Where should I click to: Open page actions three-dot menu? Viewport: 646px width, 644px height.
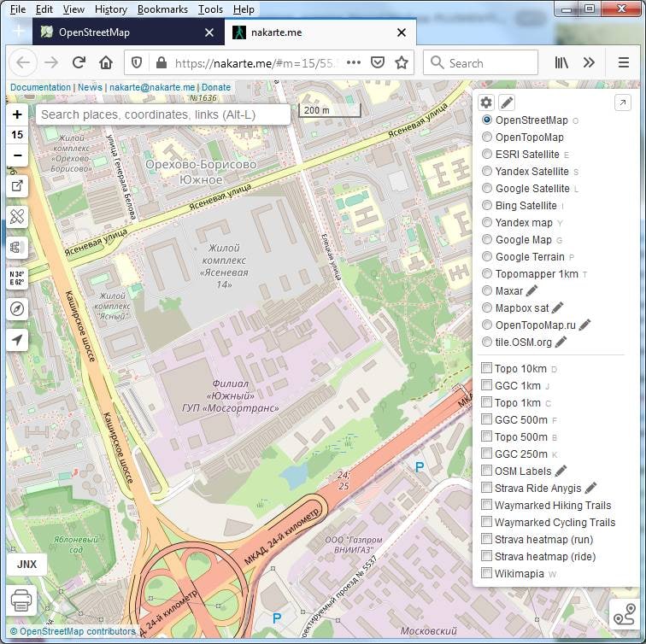(354, 62)
